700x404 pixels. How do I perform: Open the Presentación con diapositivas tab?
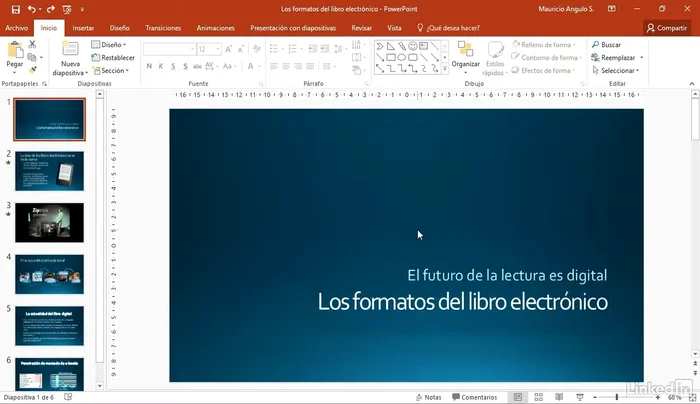tap(293, 28)
